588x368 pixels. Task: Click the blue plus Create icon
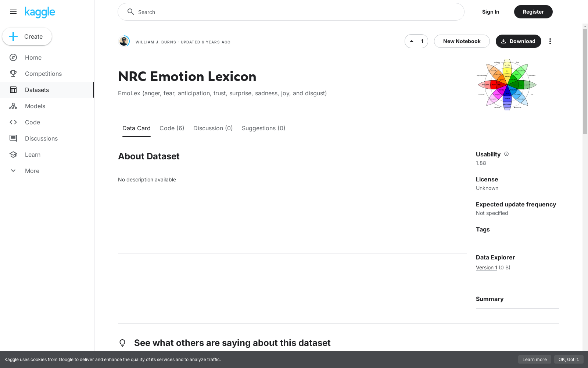[x=13, y=36]
